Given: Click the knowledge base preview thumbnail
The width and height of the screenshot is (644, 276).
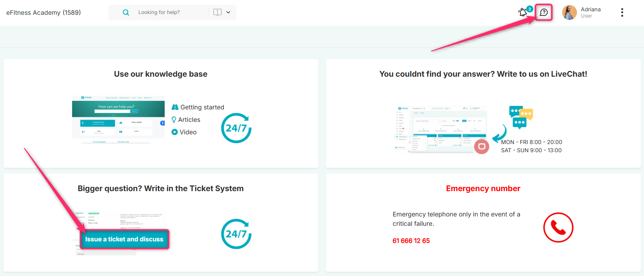Looking at the screenshot, I should 119,120.
